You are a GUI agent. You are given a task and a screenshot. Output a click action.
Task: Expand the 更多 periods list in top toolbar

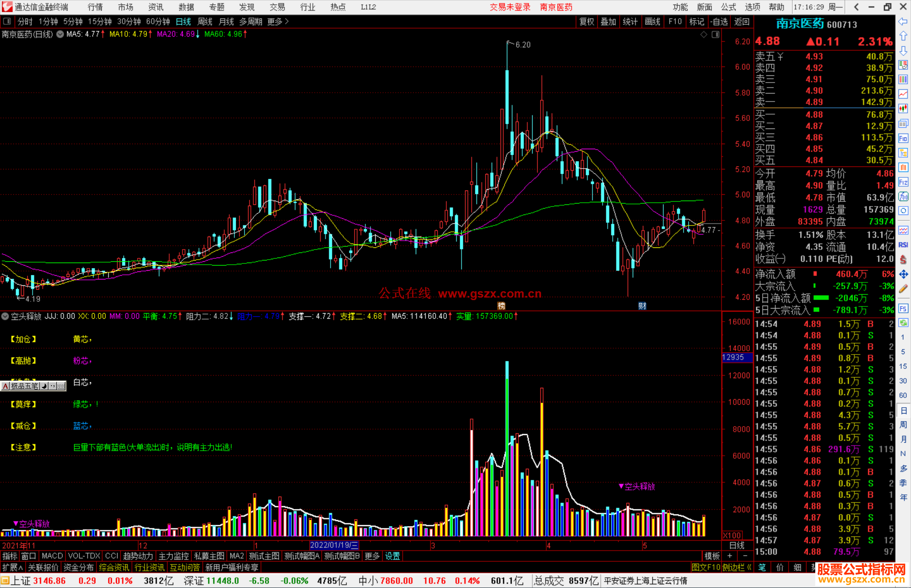pyautogui.click(x=278, y=21)
